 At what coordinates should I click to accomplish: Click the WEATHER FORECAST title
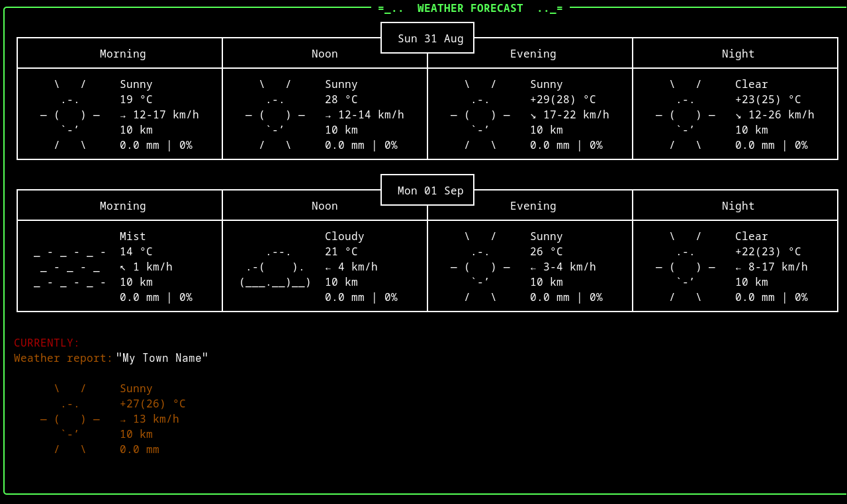[470, 8]
